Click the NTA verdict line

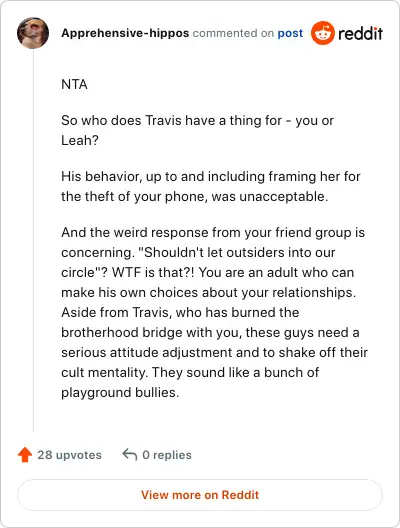coord(74,84)
